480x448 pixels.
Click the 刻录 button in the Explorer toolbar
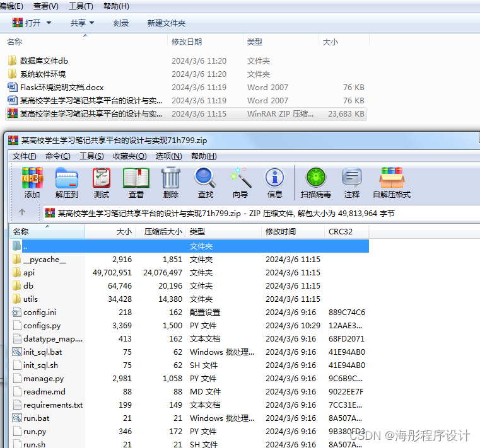click(x=121, y=23)
